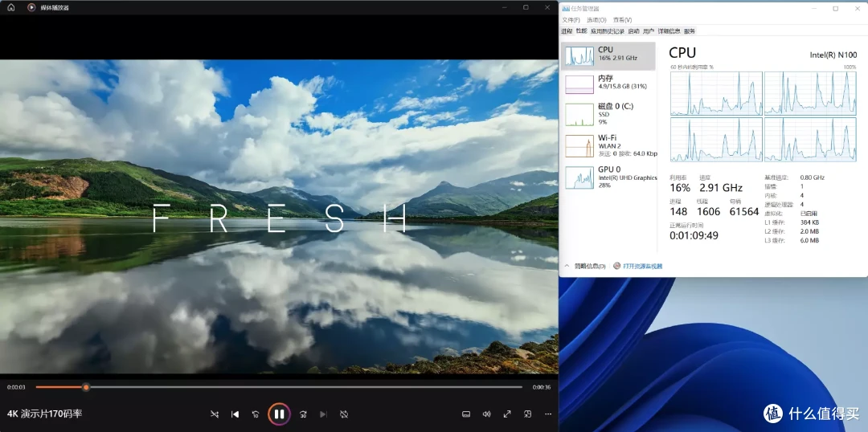This screenshot has width=868, height=432.
Task: Click the base speed 0.80 GHz value
Action: coord(813,177)
